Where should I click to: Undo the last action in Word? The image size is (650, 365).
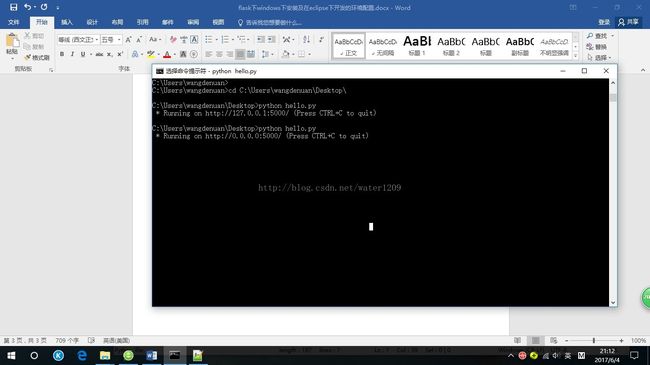click(x=27, y=7)
